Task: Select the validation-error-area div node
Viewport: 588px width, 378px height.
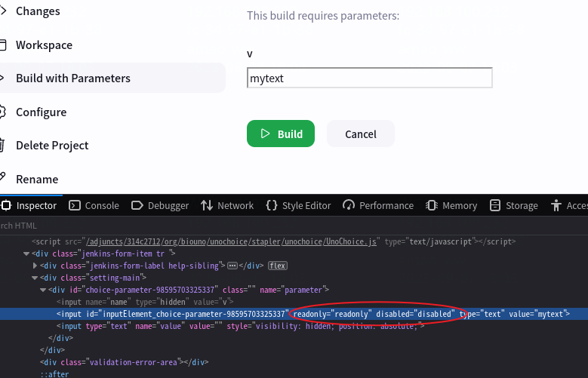Action: pos(124,362)
